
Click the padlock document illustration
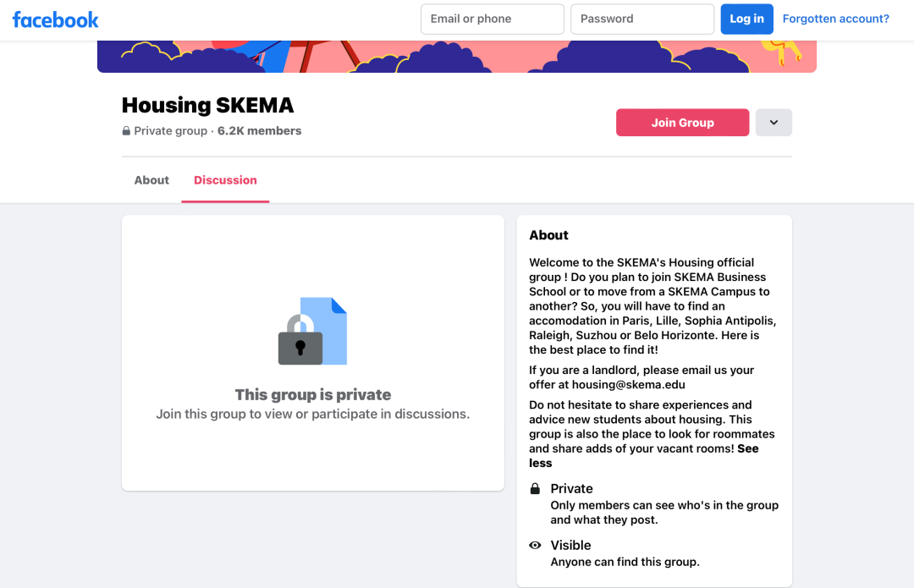[x=312, y=331]
